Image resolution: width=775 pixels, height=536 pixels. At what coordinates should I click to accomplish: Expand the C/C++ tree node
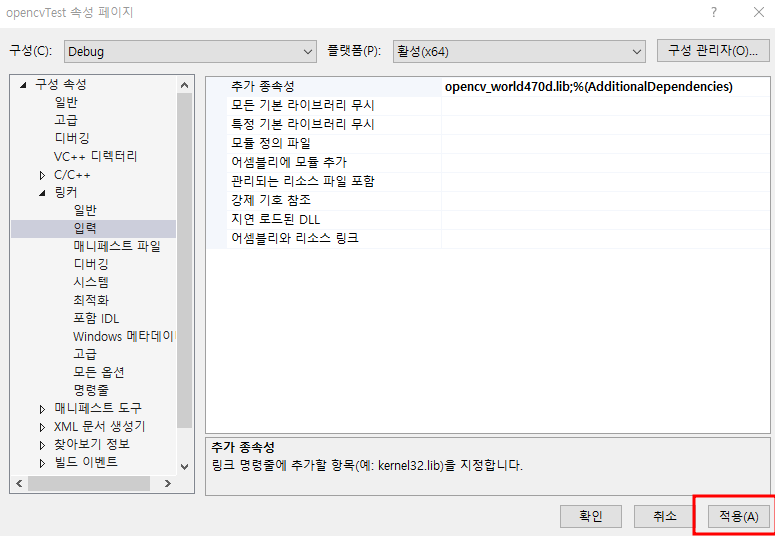43,175
